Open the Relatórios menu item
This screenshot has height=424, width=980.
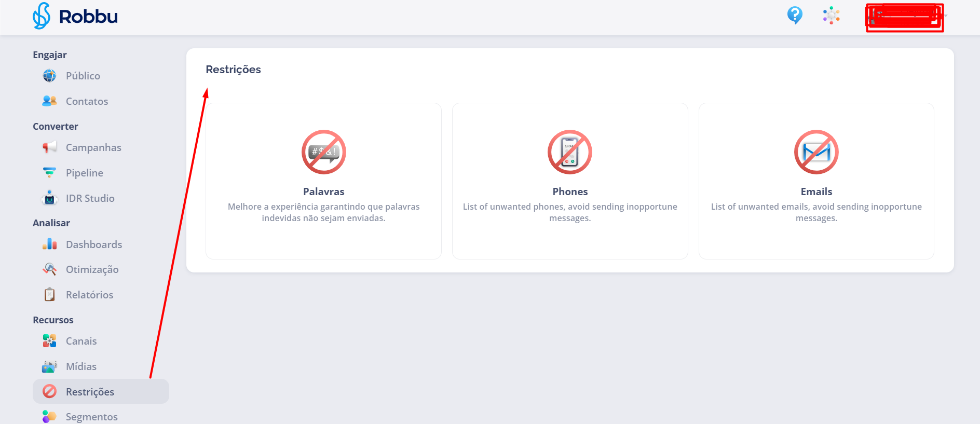[89, 295]
